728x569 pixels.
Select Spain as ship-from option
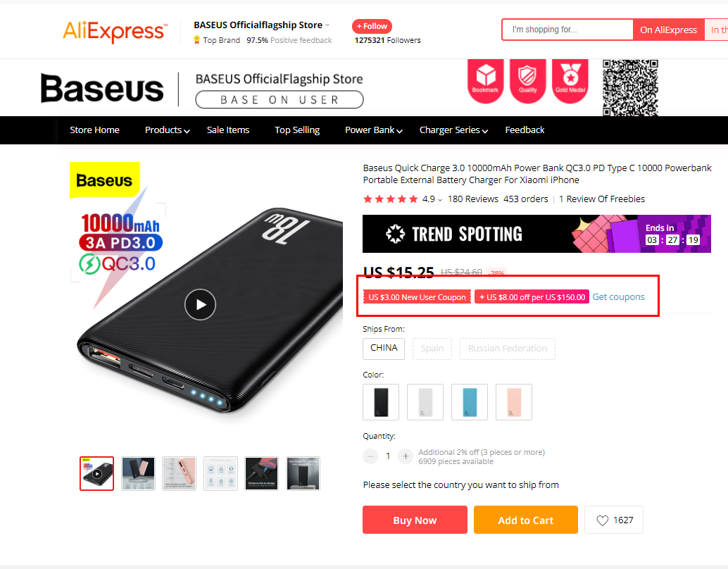pyautogui.click(x=432, y=349)
